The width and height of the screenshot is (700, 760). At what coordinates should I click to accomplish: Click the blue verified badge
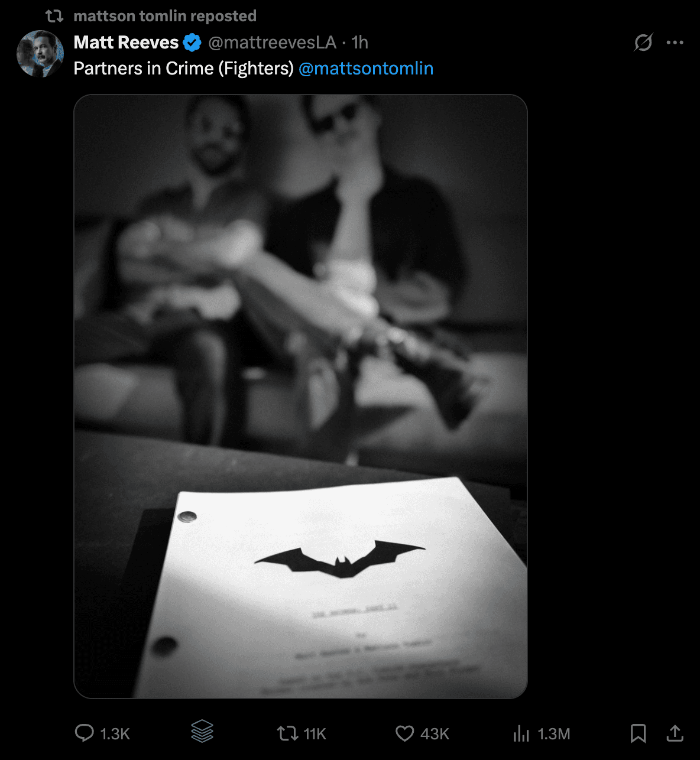point(192,43)
